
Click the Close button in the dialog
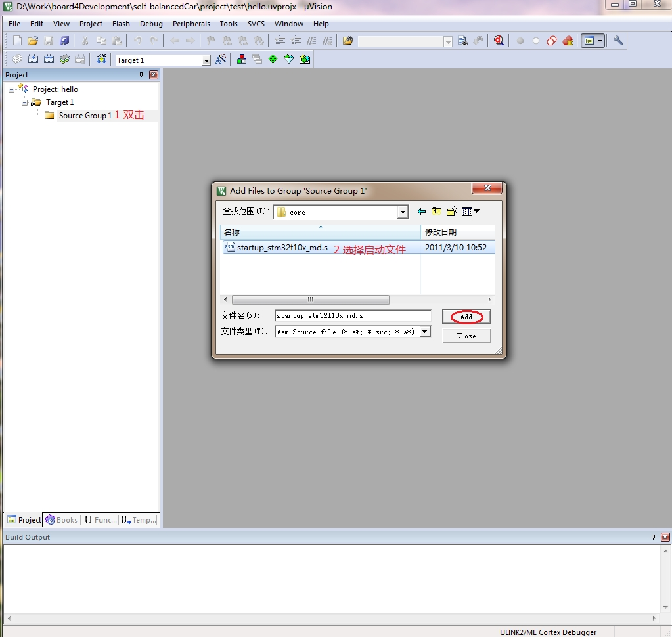[466, 336]
